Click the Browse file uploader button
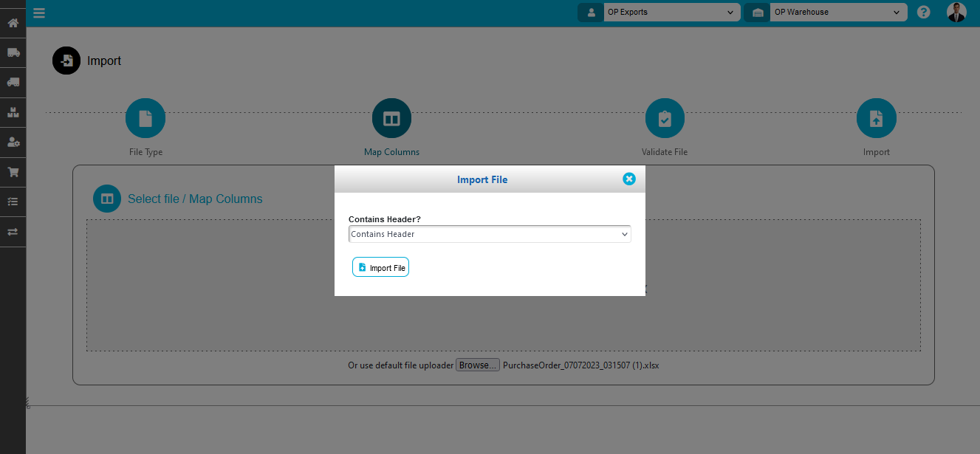The height and width of the screenshot is (454, 980). [x=477, y=365]
